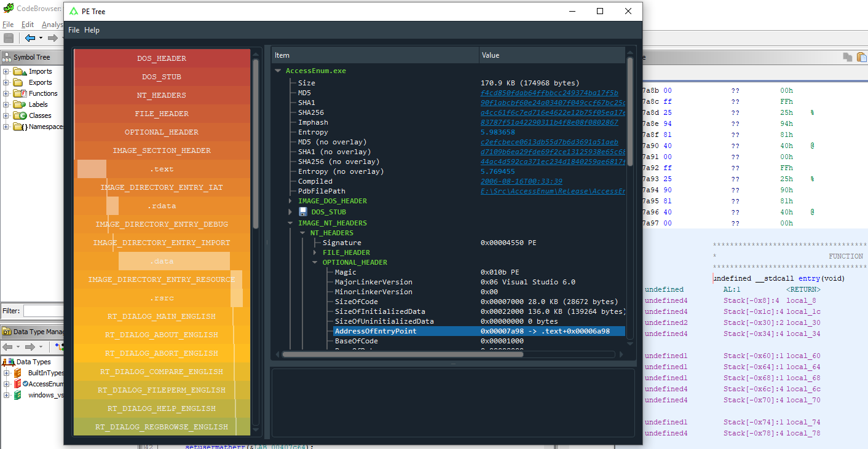Click the PE Tree green logo icon
This screenshot has width=868, height=449.
pos(74,11)
